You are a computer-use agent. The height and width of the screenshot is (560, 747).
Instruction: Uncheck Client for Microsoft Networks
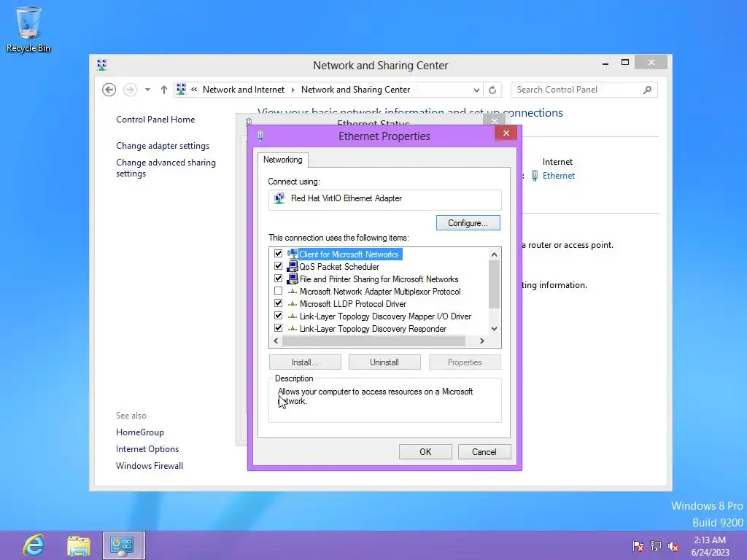278,254
